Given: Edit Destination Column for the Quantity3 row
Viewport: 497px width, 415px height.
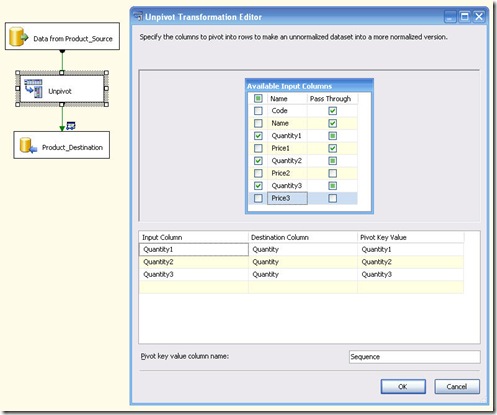Looking at the screenshot, I should point(303,274).
